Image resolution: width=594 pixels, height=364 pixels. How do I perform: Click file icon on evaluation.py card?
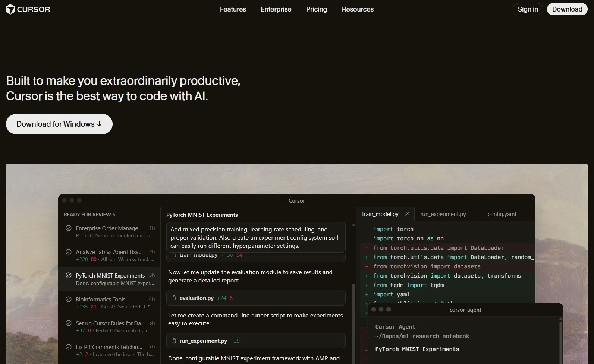pos(173,298)
